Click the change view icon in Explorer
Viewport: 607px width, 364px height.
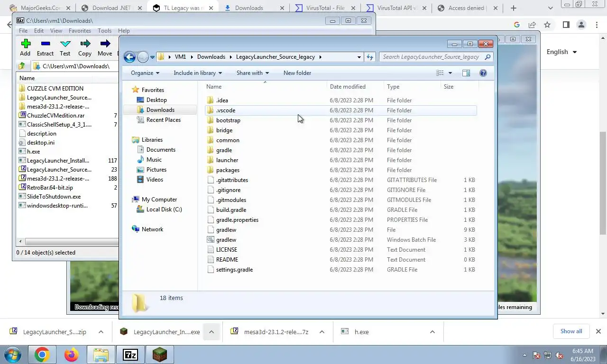pyautogui.click(x=440, y=73)
